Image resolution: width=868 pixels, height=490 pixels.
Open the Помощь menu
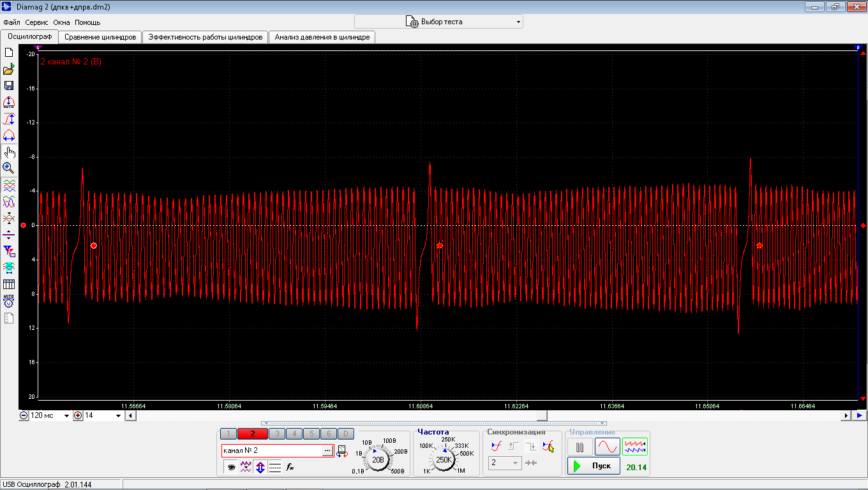click(x=87, y=22)
